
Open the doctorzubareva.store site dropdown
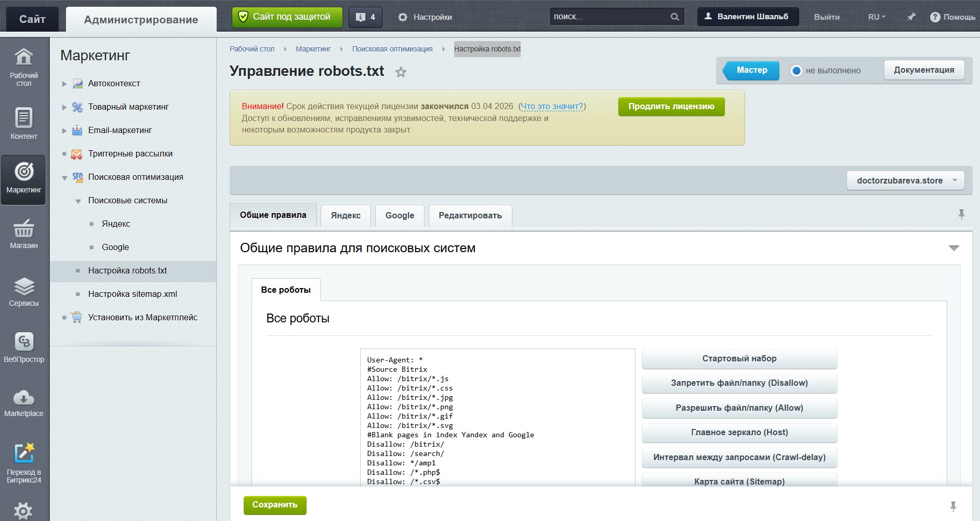[906, 180]
